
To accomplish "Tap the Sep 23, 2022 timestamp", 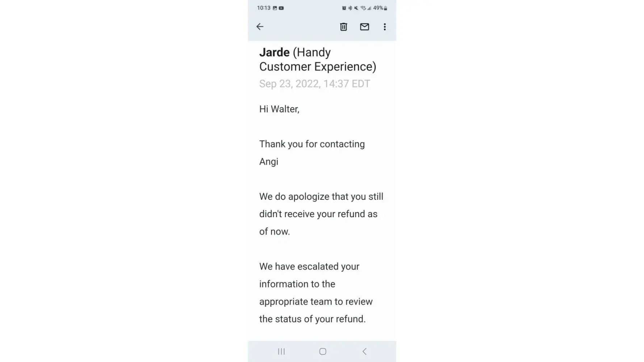I will tap(314, 84).
